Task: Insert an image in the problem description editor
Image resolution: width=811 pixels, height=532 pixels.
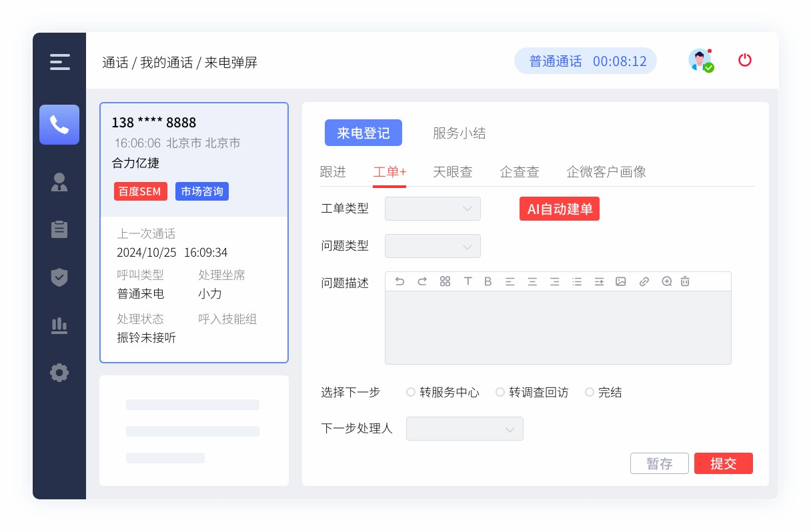Action: tap(621, 281)
